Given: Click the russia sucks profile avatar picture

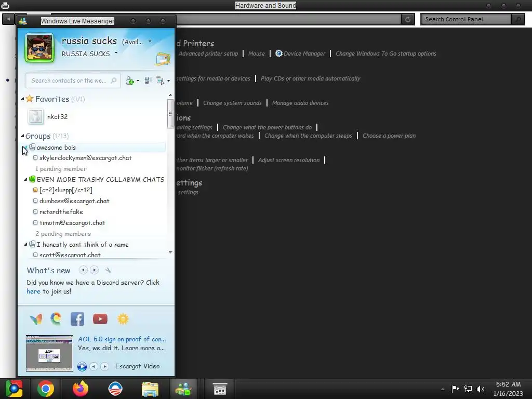Looking at the screenshot, I should tap(39, 47).
